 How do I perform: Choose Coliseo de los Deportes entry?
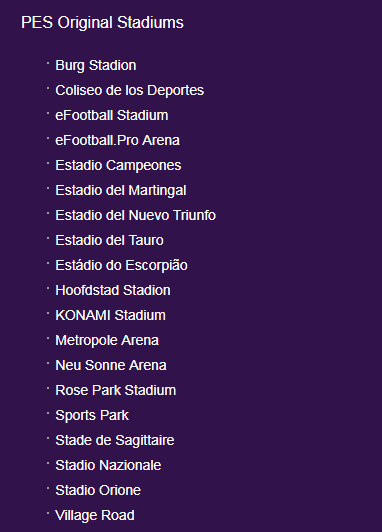(x=130, y=91)
